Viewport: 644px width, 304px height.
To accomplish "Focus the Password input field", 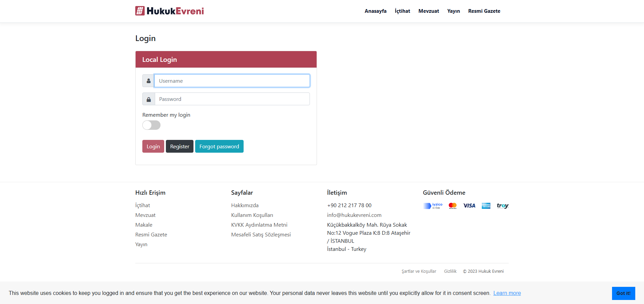I will (232, 99).
